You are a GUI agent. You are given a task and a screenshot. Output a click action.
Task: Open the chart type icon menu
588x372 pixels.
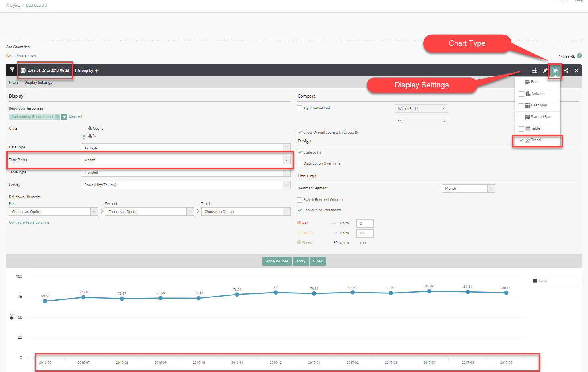tap(555, 71)
